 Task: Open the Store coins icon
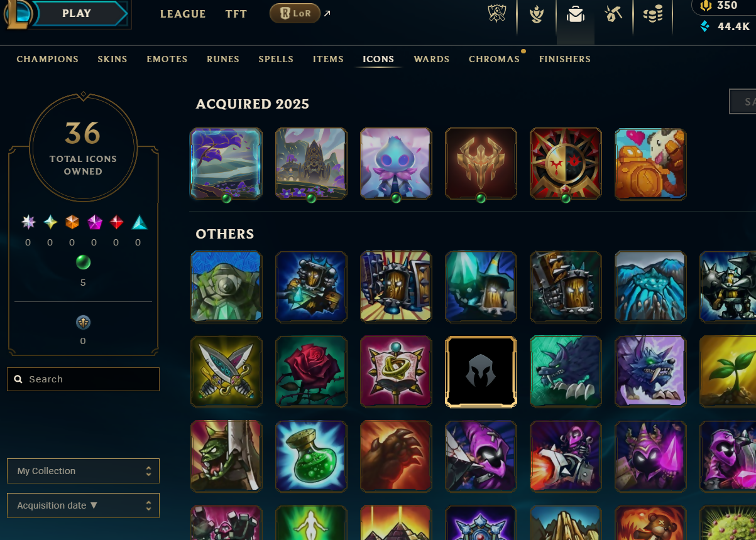(x=653, y=14)
